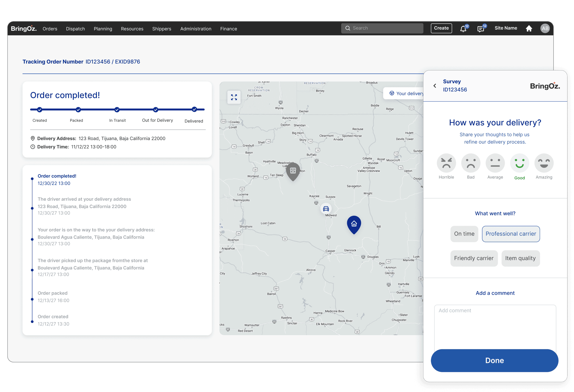
Task: Select the Order packed timeline entry
Action: point(53,297)
